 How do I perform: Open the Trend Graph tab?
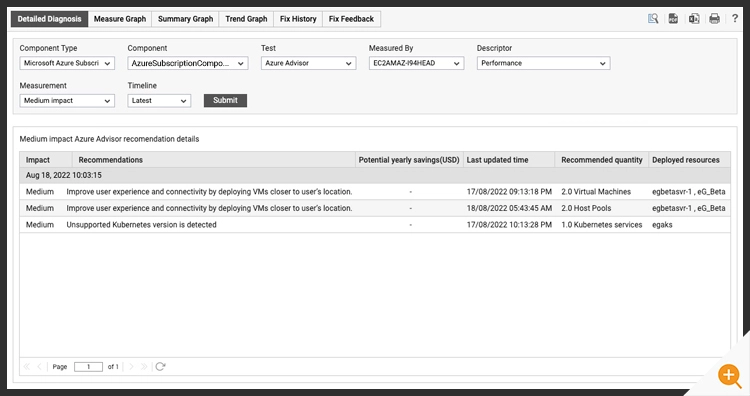point(246,19)
